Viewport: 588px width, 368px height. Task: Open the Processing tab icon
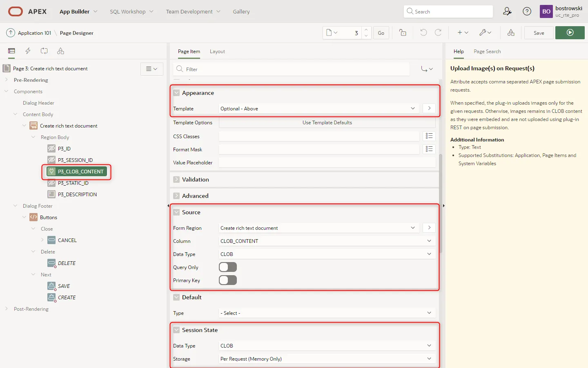(x=44, y=51)
